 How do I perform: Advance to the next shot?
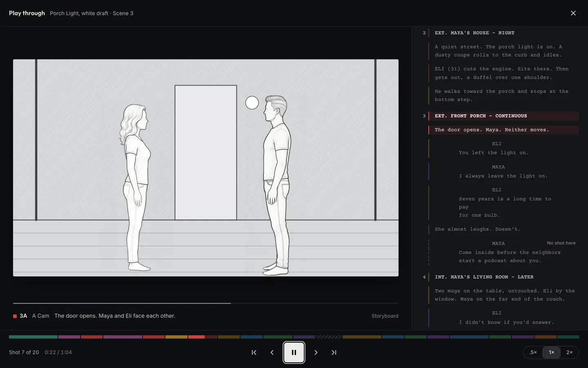[x=316, y=352]
